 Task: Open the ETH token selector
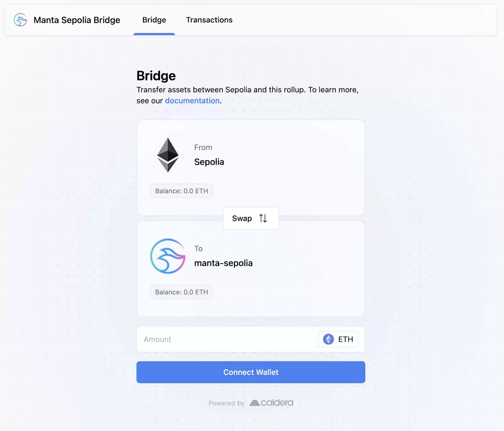point(338,339)
